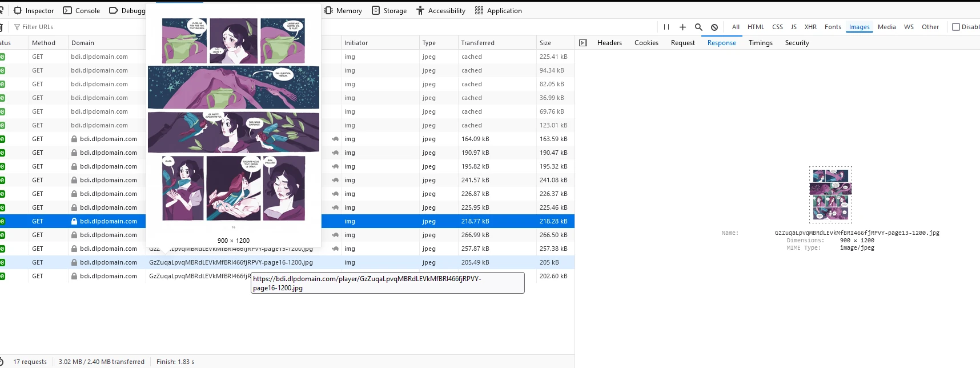Click the turtle icon in the 163.59 kB row
Viewport: 980px width, 368px height.
[x=335, y=139]
